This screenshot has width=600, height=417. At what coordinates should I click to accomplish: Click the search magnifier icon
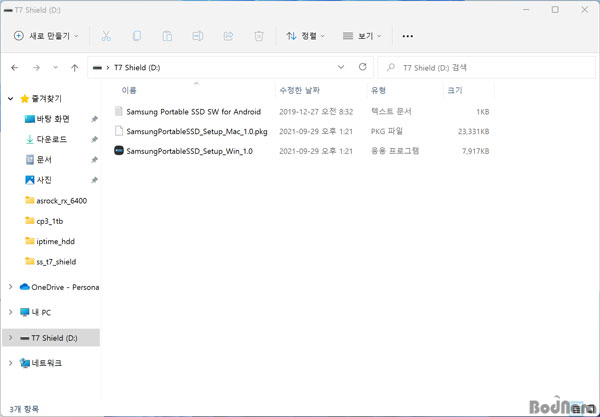[x=391, y=67]
